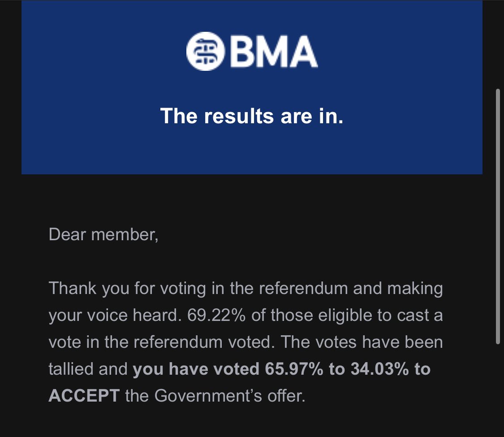This screenshot has height=437, width=504.
Task: Click the white BMA wordmark
Action: (273, 52)
